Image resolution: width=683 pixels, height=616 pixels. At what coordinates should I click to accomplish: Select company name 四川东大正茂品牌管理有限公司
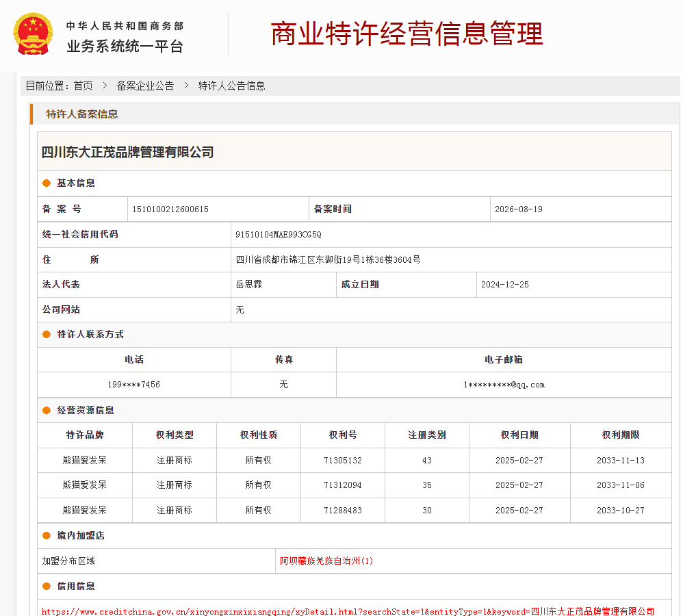127,152
